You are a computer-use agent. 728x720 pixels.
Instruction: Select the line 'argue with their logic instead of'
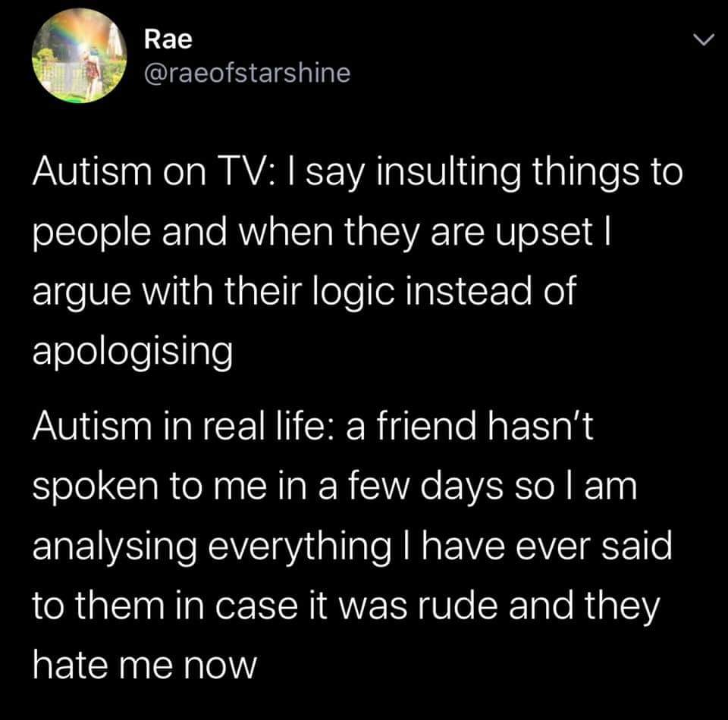pos(304,293)
